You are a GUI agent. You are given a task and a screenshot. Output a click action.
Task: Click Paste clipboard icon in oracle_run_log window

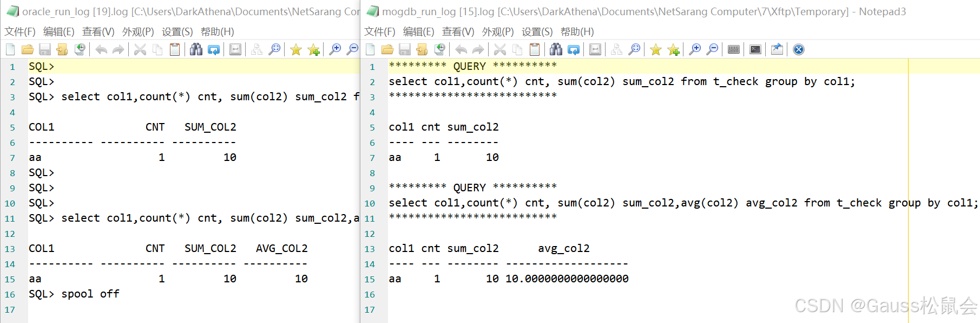click(x=175, y=50)
